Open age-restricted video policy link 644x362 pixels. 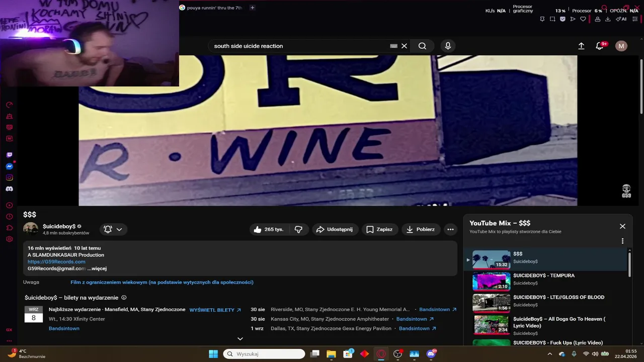[x=162, y=282]
